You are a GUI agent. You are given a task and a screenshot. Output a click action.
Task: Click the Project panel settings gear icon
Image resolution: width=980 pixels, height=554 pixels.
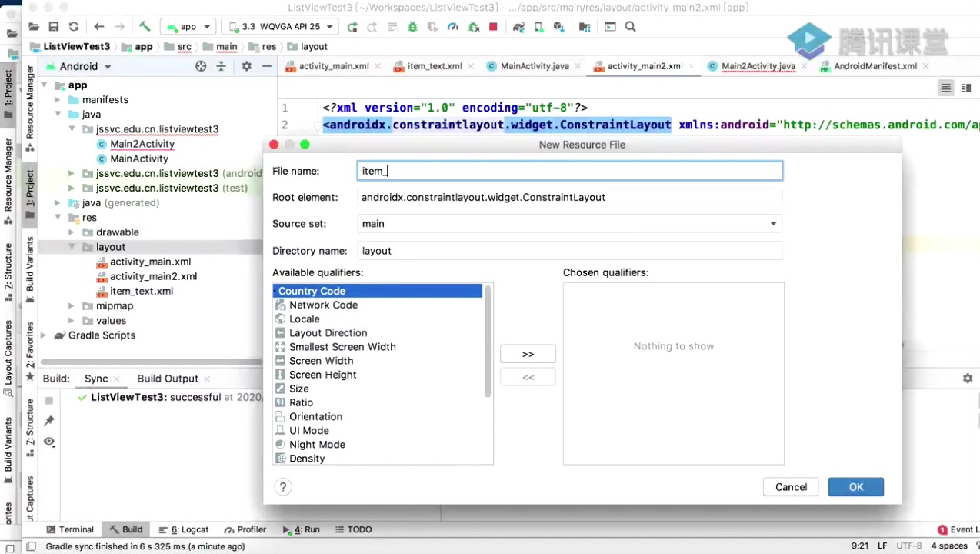(246, 66)
